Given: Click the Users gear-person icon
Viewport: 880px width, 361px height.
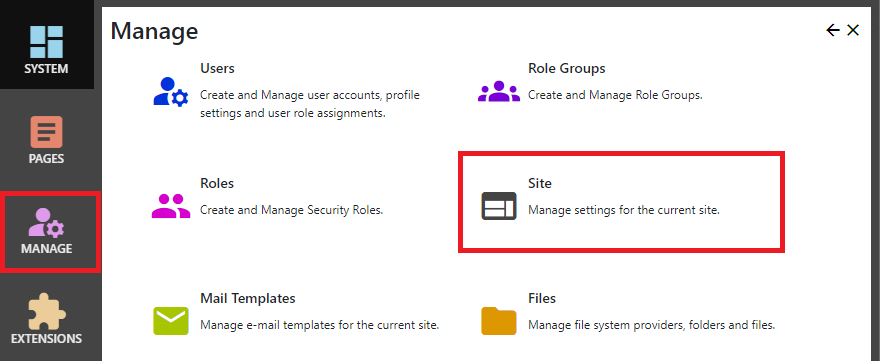Looking at the screenshot, I should (x=170, y=93).
